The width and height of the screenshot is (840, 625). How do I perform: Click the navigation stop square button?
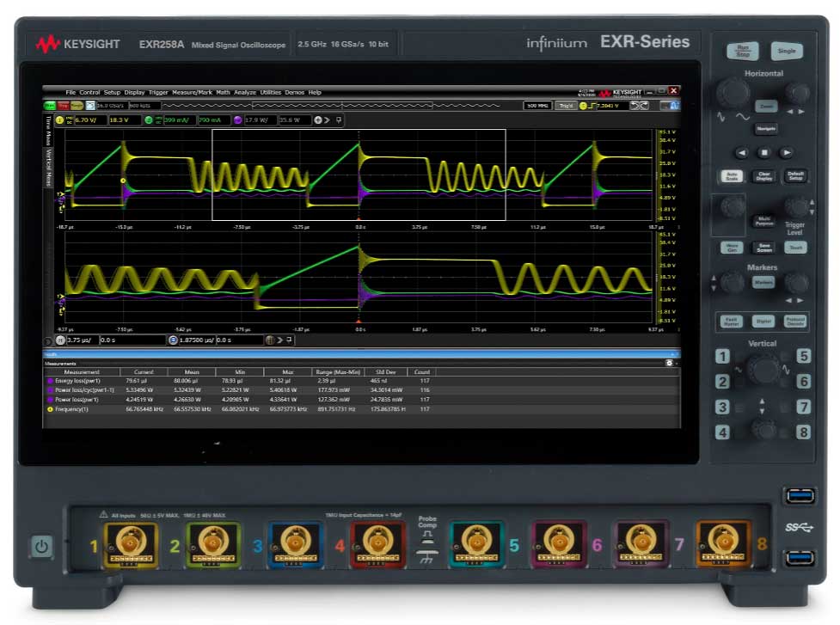[x=763, y=152]
